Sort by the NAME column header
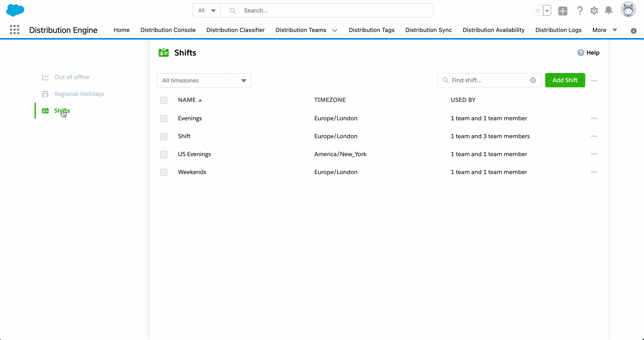Image resolution: width=644 pixels, height=340 pixels. pyautogui.click(x=187, y=100)
